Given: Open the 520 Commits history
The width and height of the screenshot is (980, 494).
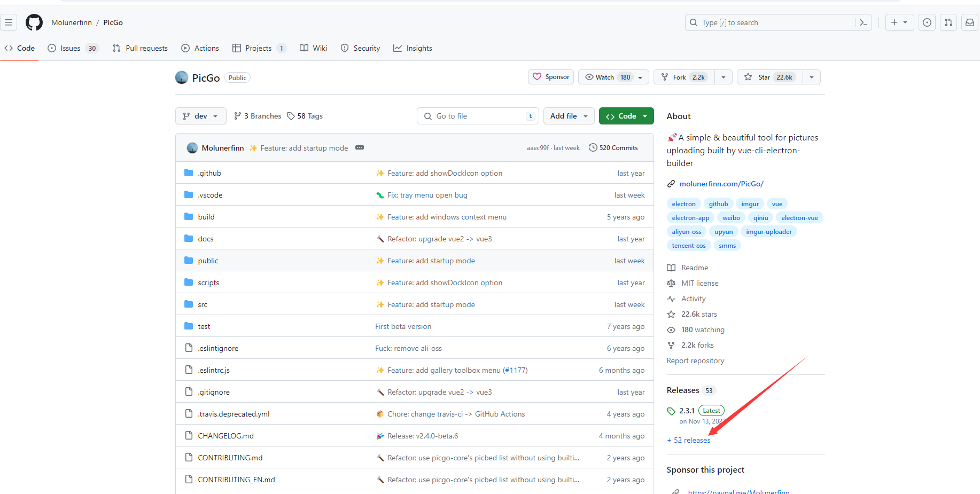Looking at the screenshot, I should click(613, 148).
